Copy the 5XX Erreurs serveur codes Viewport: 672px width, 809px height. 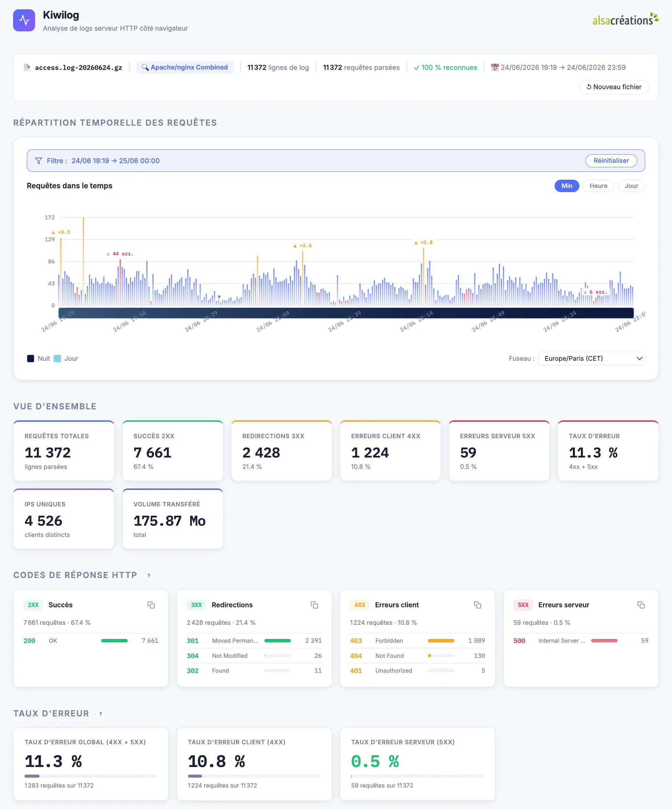point(641,605)
